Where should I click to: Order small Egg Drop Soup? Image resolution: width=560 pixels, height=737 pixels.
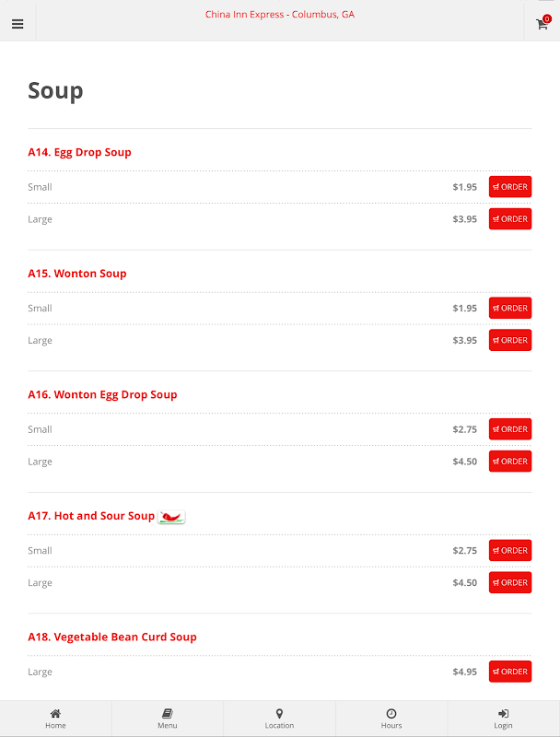click(x=510, y=187)
